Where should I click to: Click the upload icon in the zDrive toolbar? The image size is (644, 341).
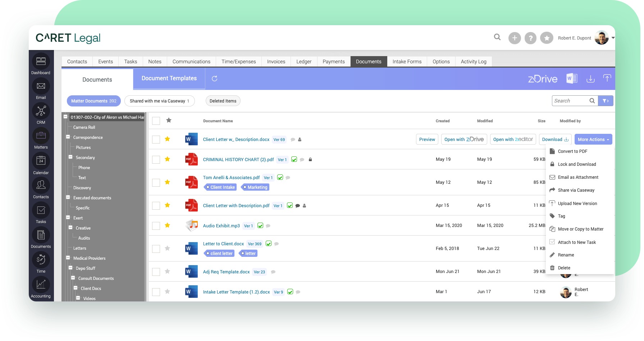(x=607, y=78)
